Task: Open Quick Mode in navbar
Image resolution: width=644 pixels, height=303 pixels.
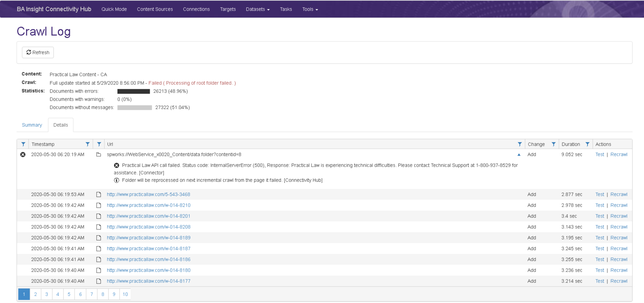Action: point(114,9)
